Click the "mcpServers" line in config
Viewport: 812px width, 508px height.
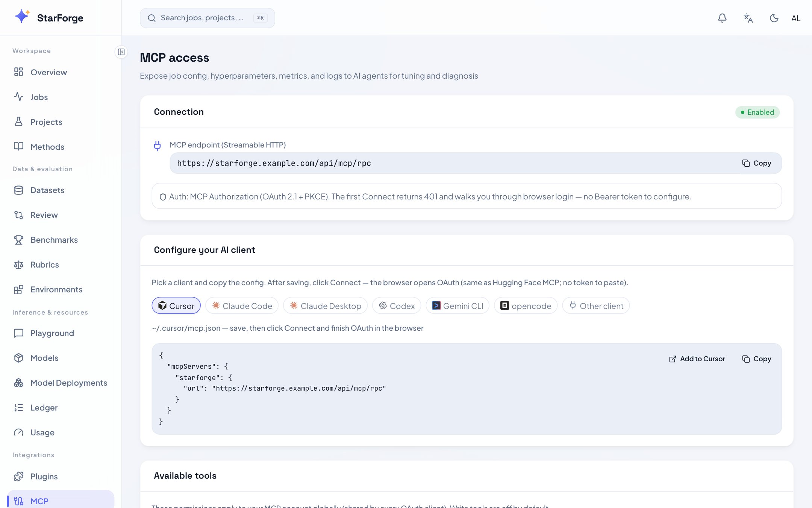point(198,367)
